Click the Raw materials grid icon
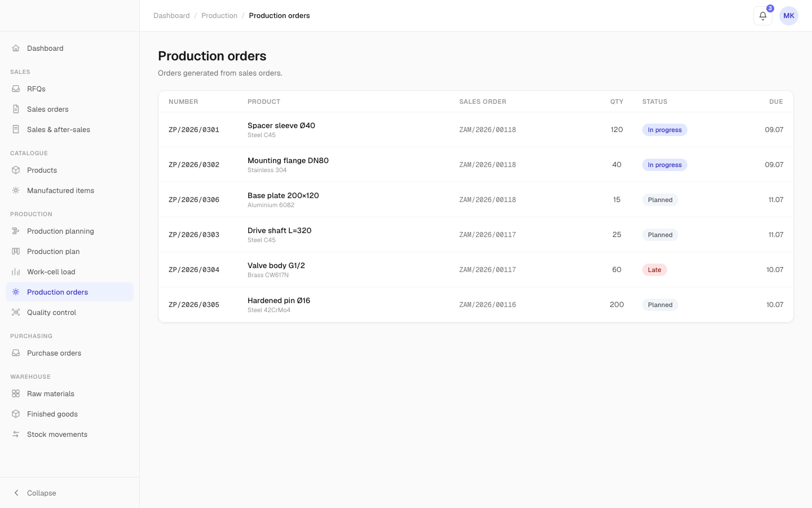This screenshot has width=812, height=508. (16, 393)
